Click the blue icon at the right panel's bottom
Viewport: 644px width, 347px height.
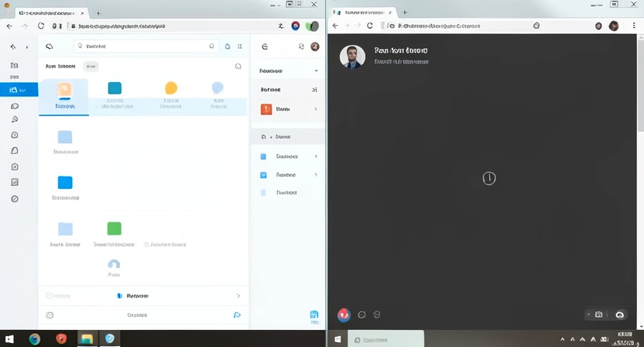point(314,315)
